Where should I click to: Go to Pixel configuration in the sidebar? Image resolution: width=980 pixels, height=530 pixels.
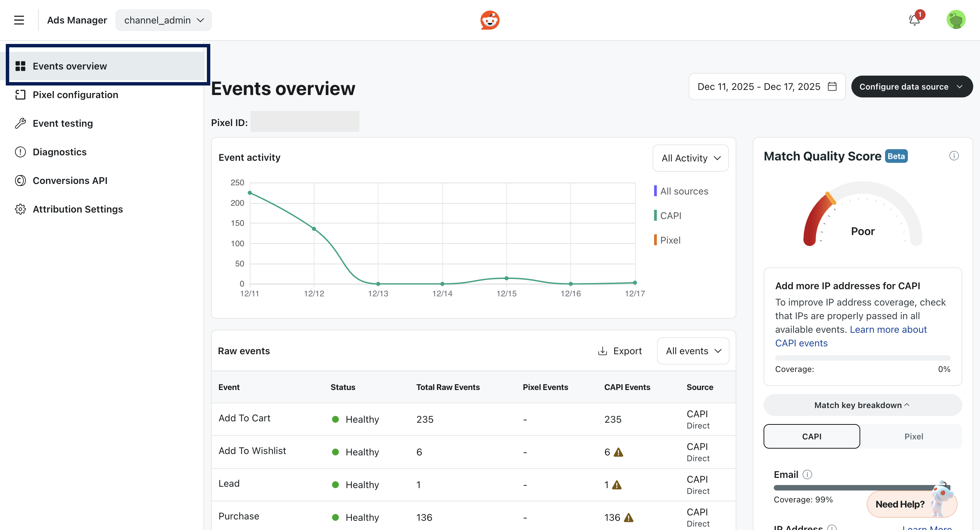tap(75, 95)
